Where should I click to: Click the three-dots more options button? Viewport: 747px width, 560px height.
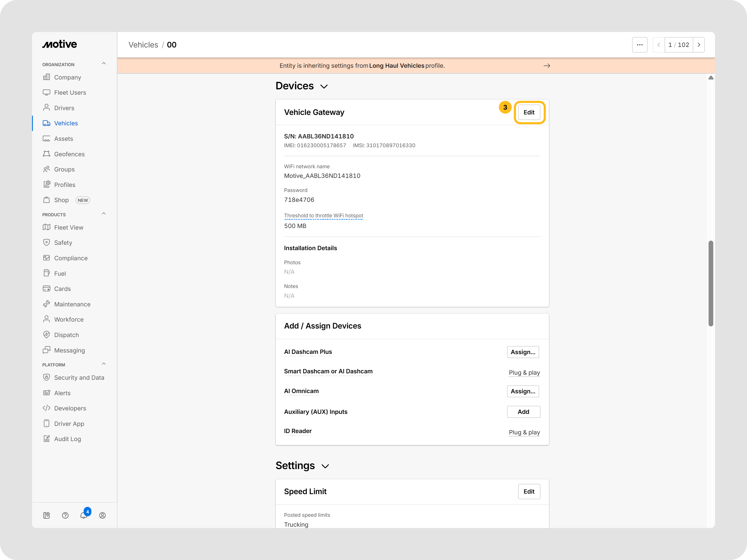[639, 45]
